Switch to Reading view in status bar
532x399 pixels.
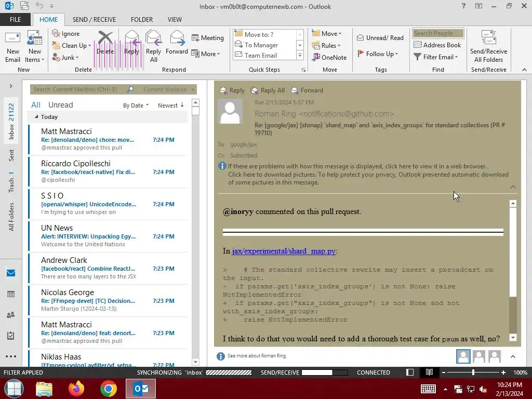pyautogui.click(x=429, y=372)
